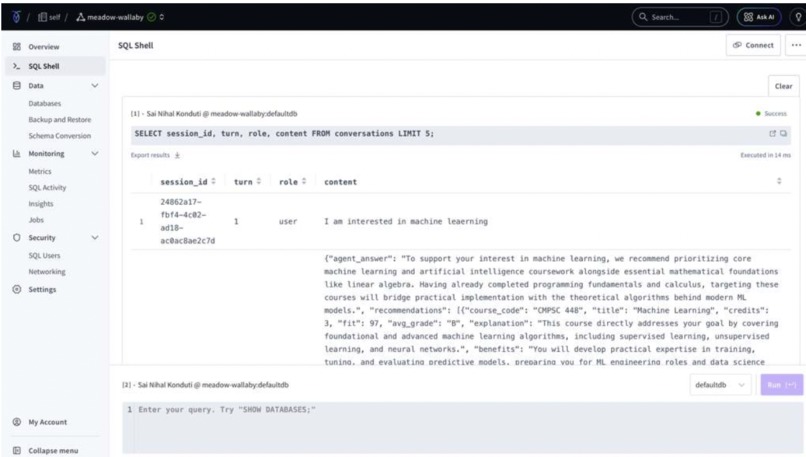The width and height of the screenshot is (806, 457).
Task: Open the Insights page
Action: [41, 204]
